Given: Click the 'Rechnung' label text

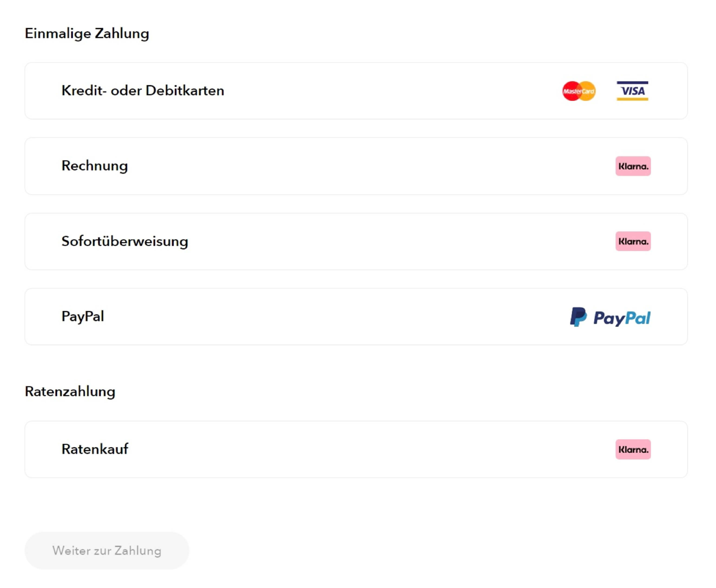Looking at the screenshot, I should point(95,166).
